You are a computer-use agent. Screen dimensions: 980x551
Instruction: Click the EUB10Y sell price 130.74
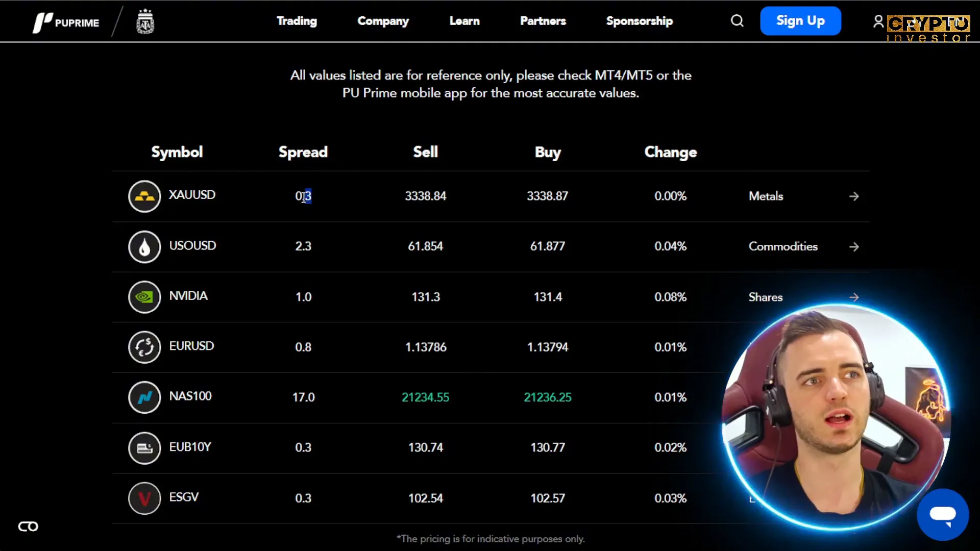[426, 447]
